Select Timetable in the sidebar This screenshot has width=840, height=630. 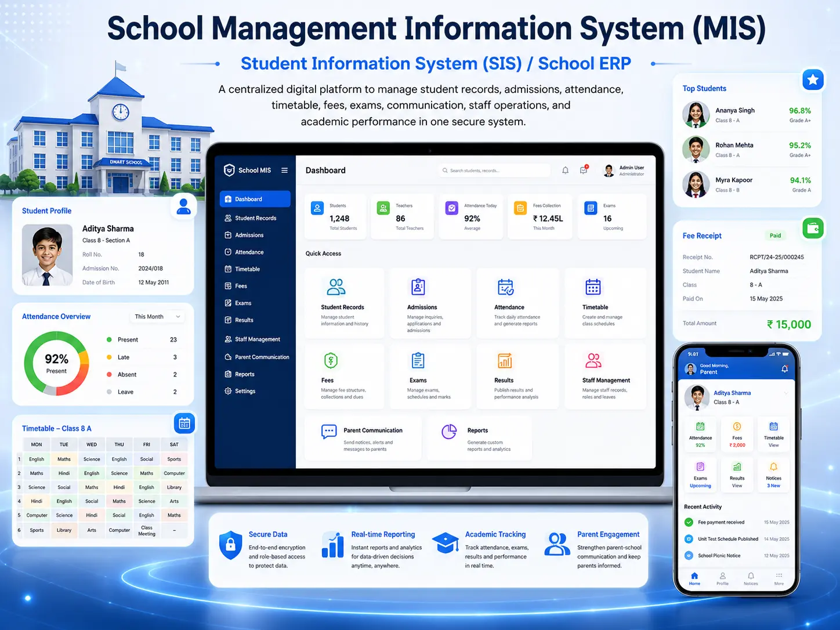(255, 269)
